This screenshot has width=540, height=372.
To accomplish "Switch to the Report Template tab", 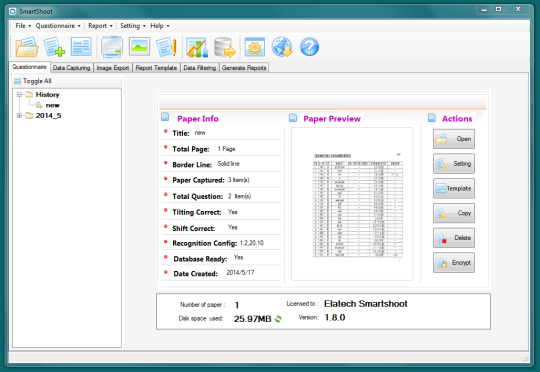I will (x=156, y=68).
